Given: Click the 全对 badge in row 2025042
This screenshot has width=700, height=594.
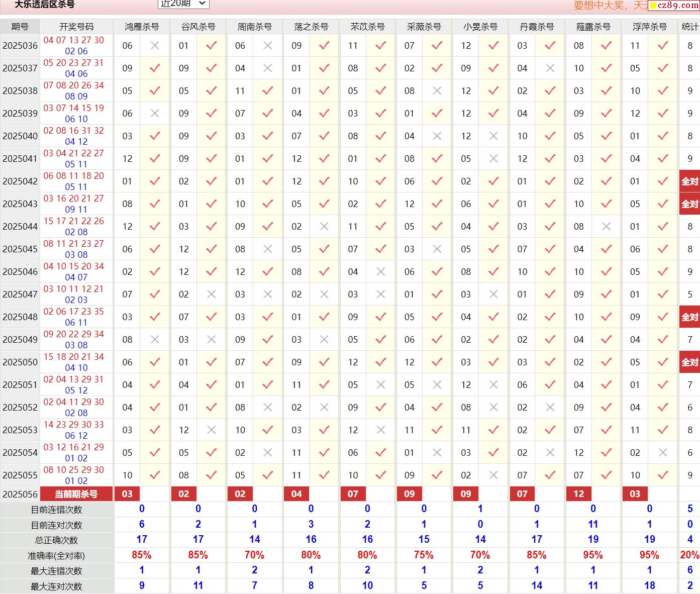Looking at the screenshot, I should click(x=689, y=181).
